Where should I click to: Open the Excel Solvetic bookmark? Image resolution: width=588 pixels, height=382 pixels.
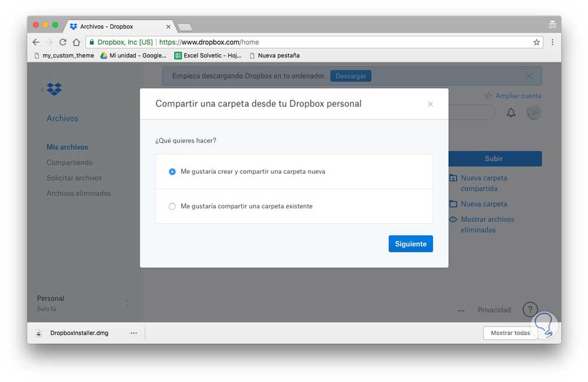pyautogui.click(x=208, y=55)
